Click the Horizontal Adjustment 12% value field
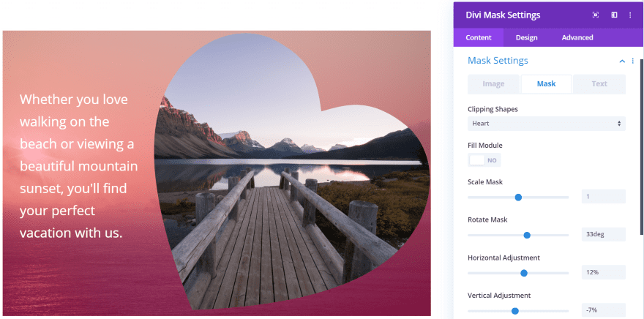Image resolution: width=644 pixels, height=319 pixels. (x=603, y=272)
